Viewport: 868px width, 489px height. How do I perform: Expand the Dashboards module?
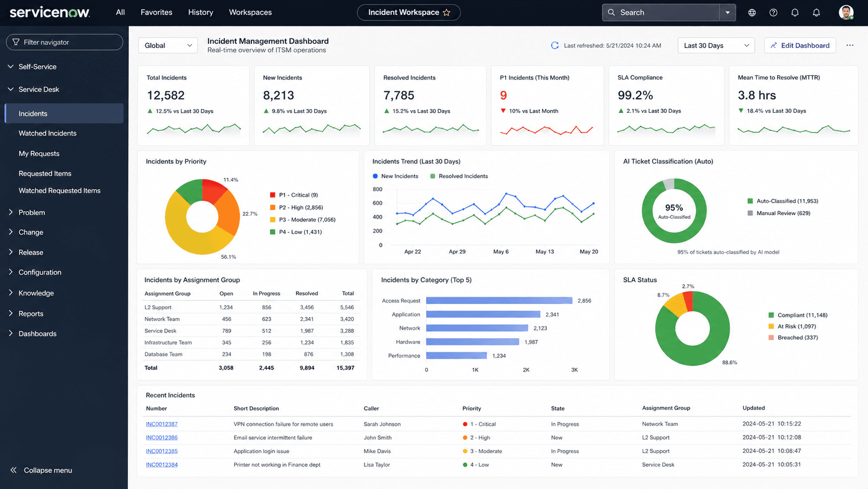(10, 333)
